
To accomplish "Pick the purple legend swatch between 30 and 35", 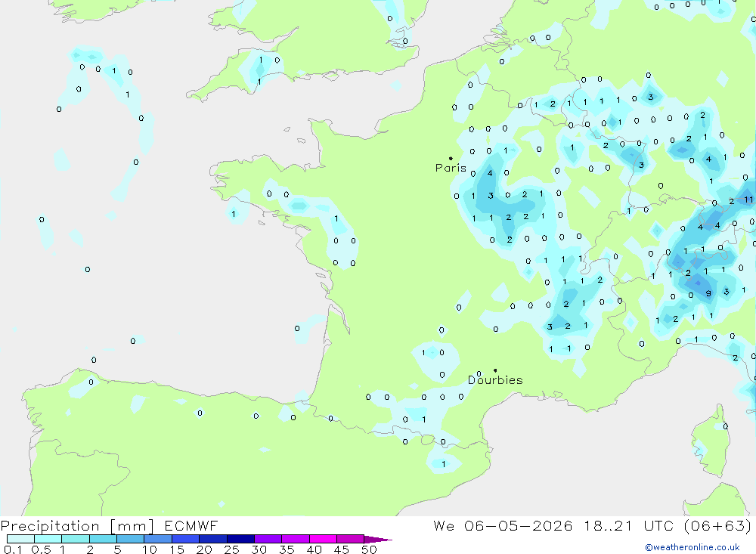I will tap(268, 539).
